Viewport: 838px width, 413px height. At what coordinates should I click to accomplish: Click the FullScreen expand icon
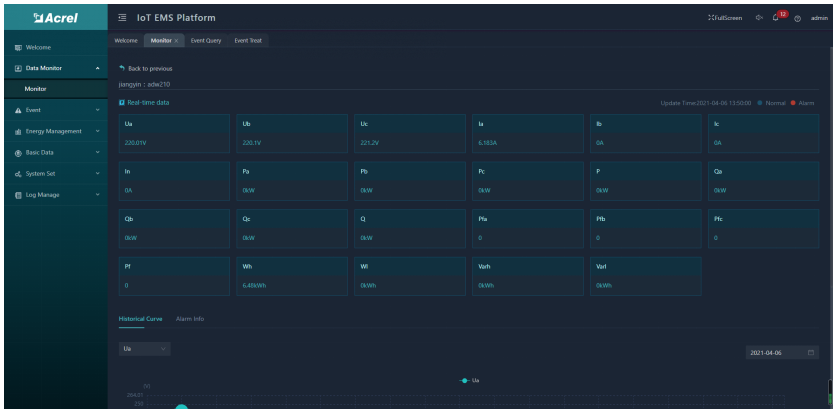(x=713, y=18)
